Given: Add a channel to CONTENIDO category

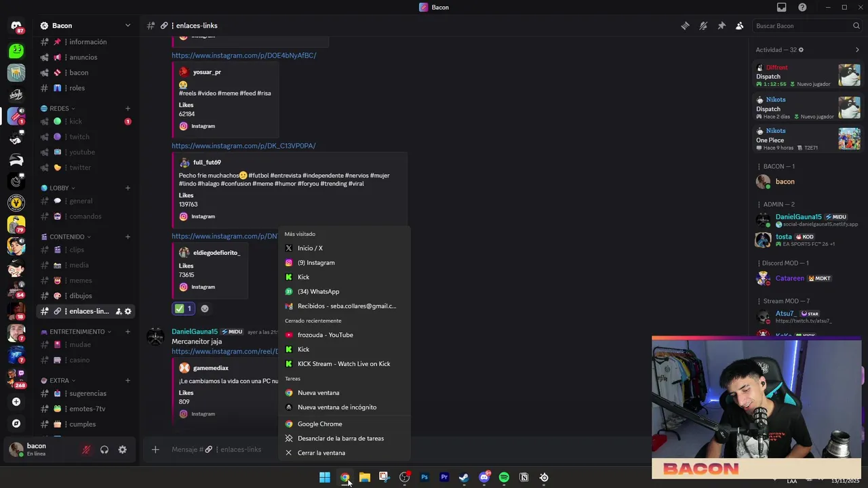Looking at the screenshot, I should click(127, 237).
